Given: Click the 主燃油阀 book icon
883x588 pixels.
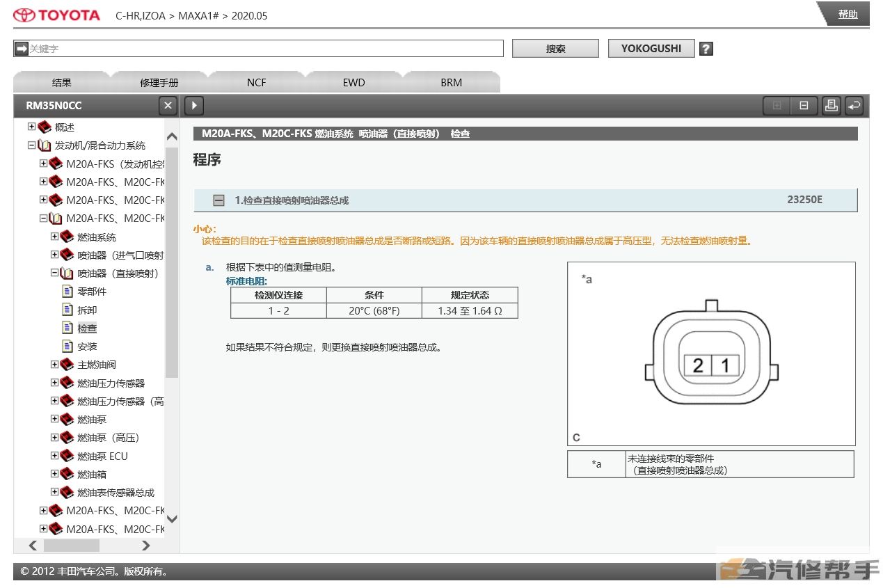Looking at the screenshot, I should tap(67, 364).
